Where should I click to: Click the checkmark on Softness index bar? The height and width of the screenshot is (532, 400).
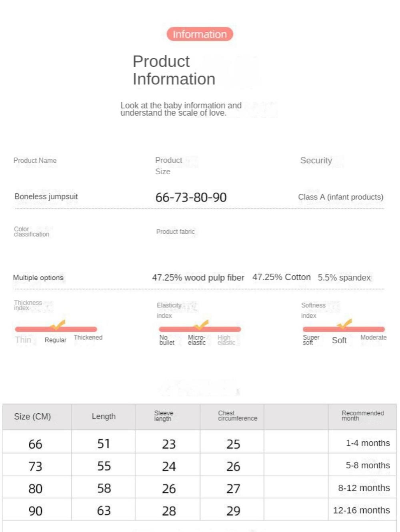coord(345,324)
